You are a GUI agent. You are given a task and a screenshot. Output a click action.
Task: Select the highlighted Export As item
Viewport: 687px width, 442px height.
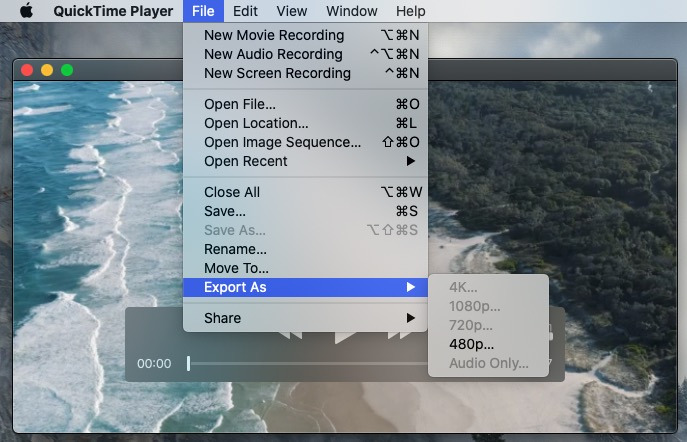[x=305, y=287]
